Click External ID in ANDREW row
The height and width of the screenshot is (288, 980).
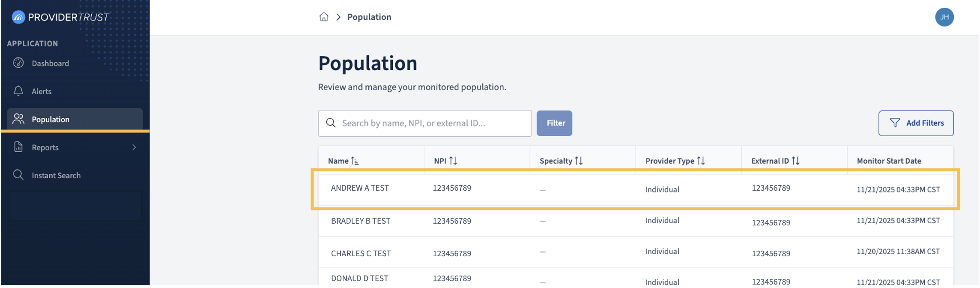pyautogui.click(x=771, y=188)
